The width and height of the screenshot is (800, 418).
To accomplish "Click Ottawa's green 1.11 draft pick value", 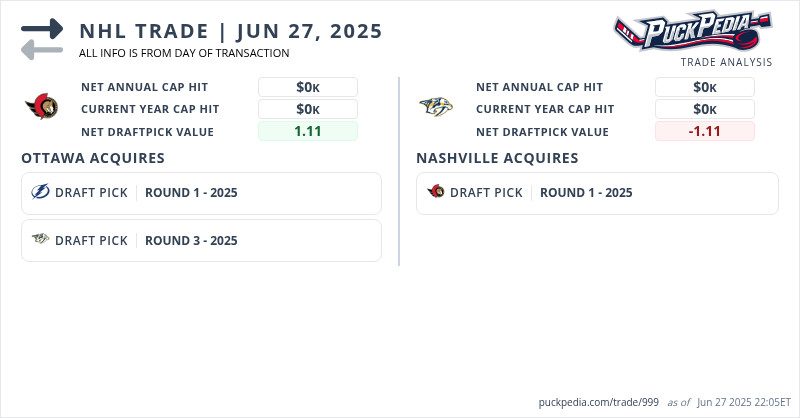I will (x=308, y=131).
